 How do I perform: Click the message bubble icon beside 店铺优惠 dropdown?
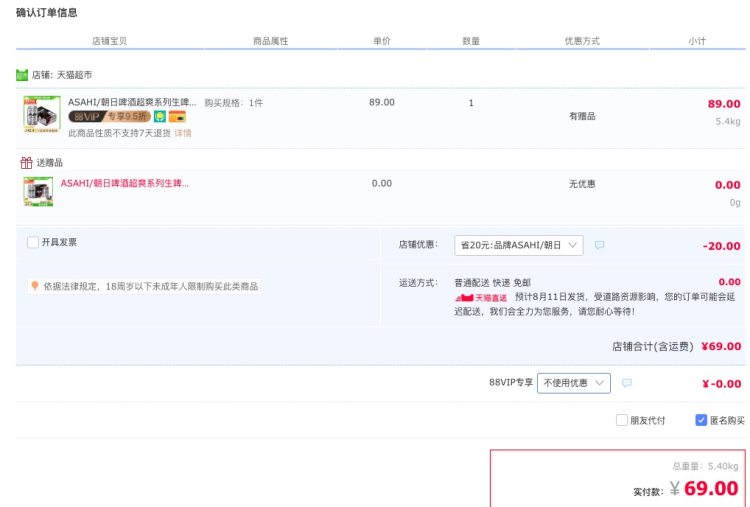point(599,245)
